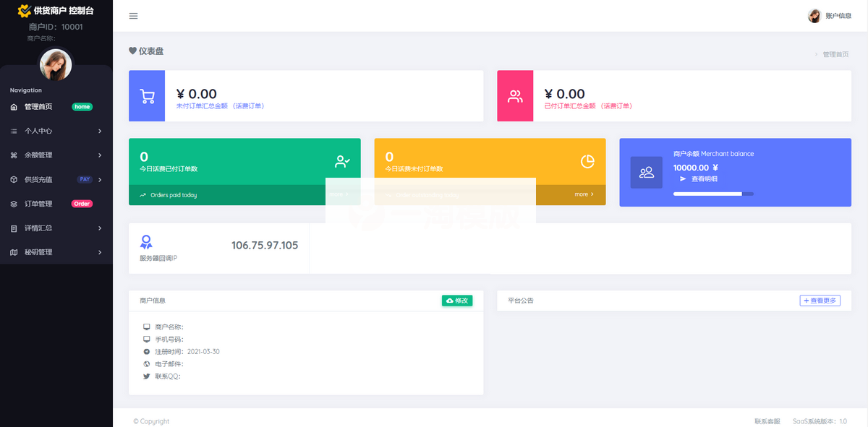This screenshot has height=427, width=868.
Task: Click the pie chart icon on the yellow card
Action: coord(587,161)
